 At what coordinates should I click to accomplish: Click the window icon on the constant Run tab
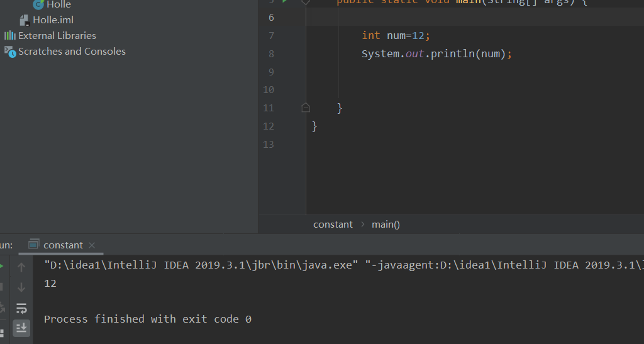[34, 245]
